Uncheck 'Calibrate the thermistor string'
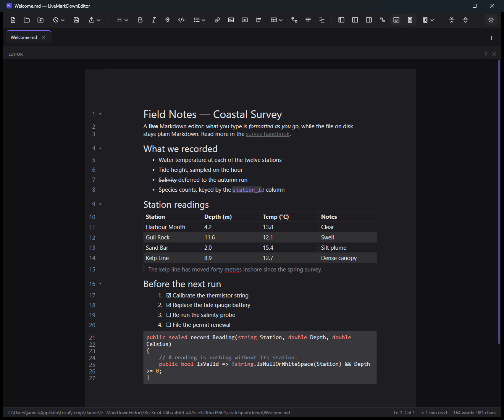This screenshot has height=420, width=504. pos(169,295)
